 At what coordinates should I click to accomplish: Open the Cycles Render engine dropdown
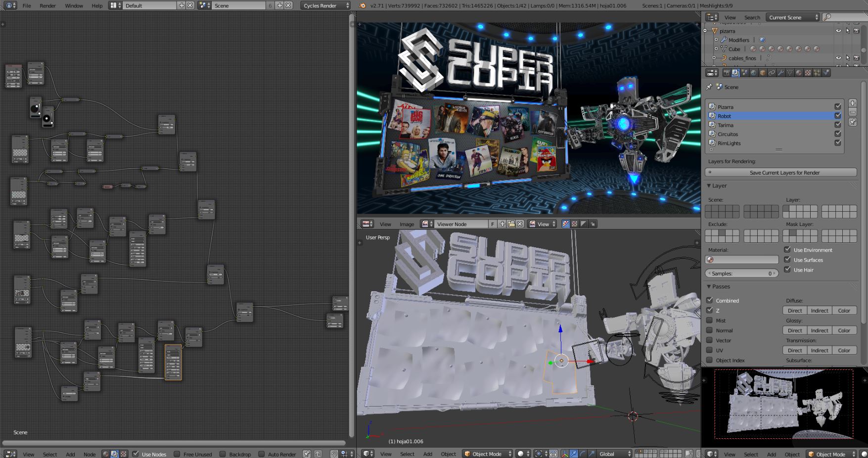coord(325,5)
